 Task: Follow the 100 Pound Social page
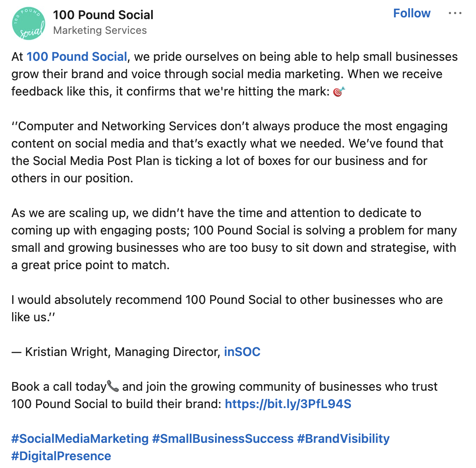click(411, 13)
